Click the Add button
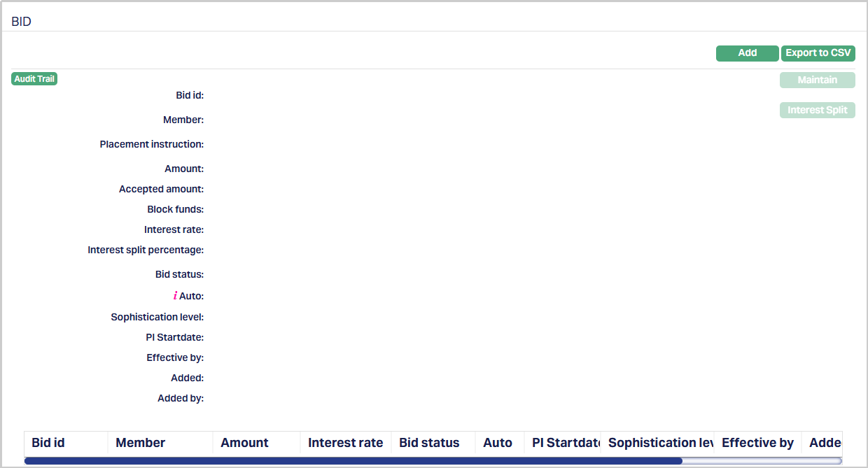The height and width of the screenshot is (468, 868). 747,53
